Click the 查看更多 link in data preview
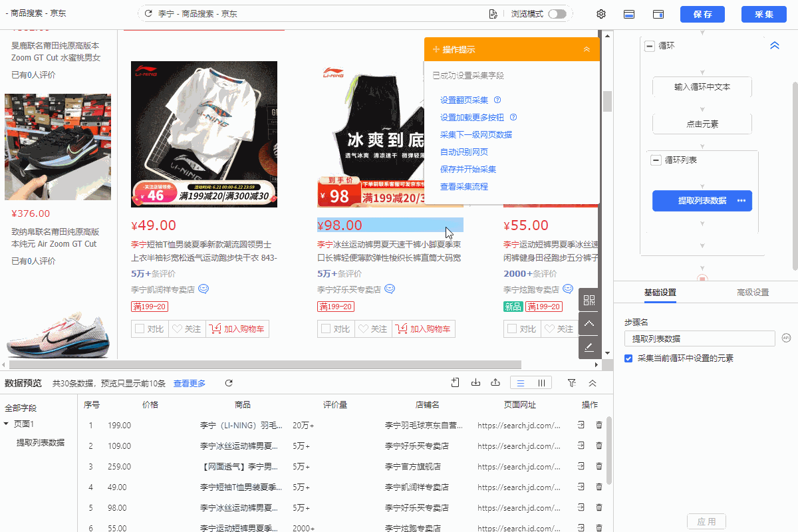The width and height of the screenshot is (798, 532). coord(190,384)
